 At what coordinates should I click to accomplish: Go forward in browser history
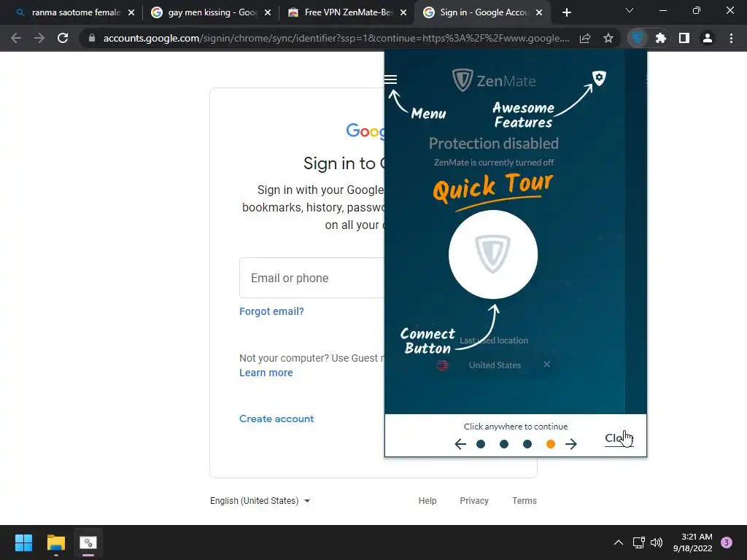click(x=39, y=38)
